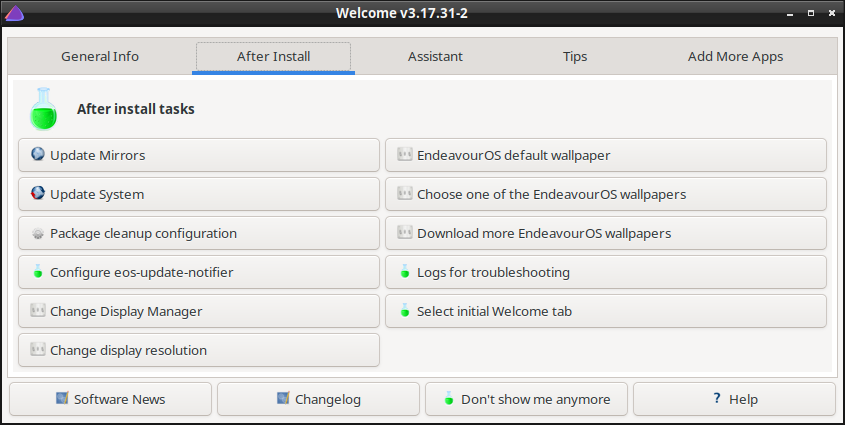Switch to the General Info tab

[100, 56]
